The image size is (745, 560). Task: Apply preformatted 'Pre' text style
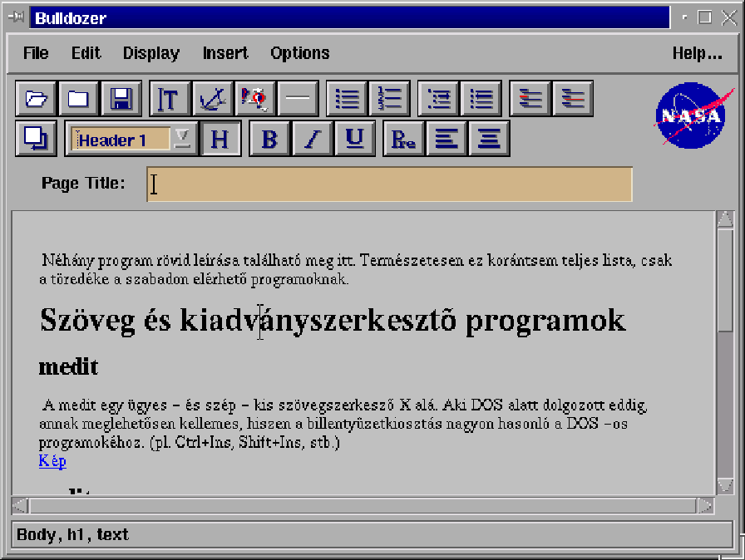(x=403, y=139)
